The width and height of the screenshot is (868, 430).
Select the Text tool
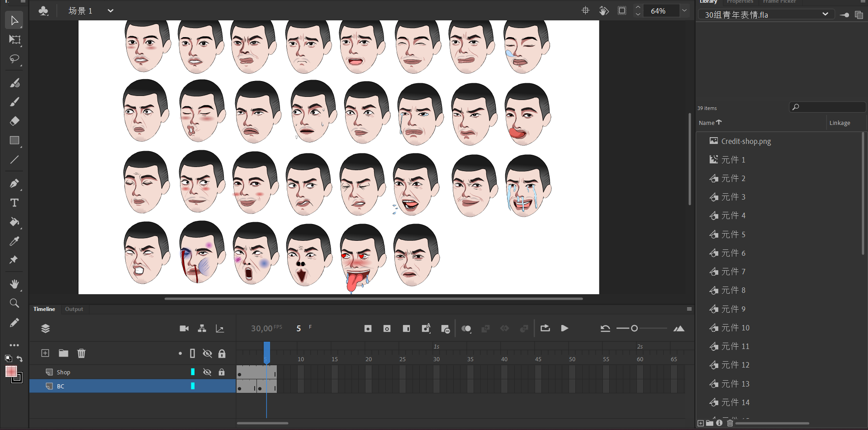[x=14, y=203]
